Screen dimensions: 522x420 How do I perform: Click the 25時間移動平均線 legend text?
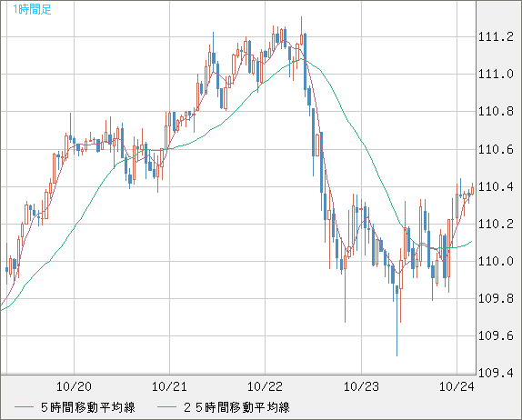point(236,407)
